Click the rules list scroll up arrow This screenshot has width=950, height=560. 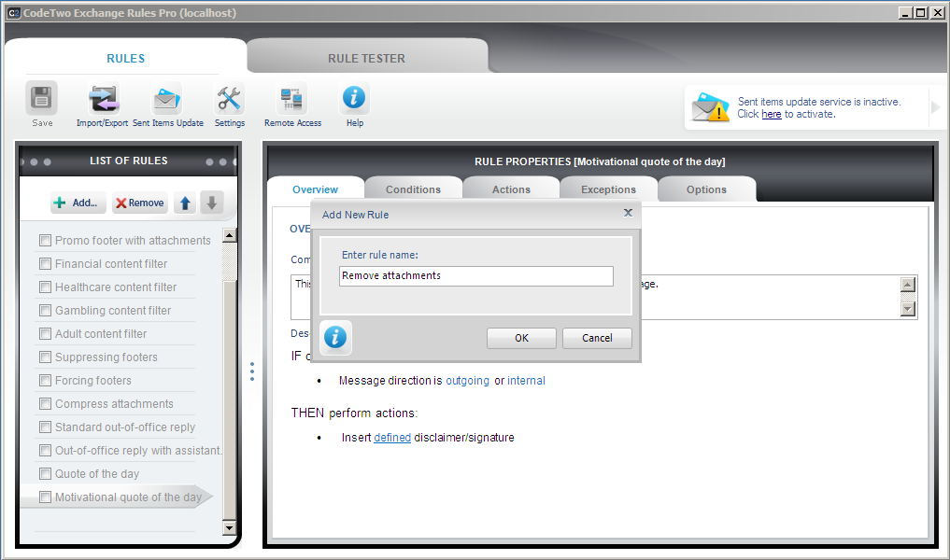[x=229, y=235]
